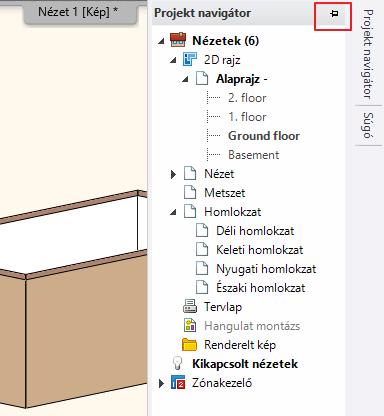
Task: Select the Homlokzat label
Action: point(233,212)
